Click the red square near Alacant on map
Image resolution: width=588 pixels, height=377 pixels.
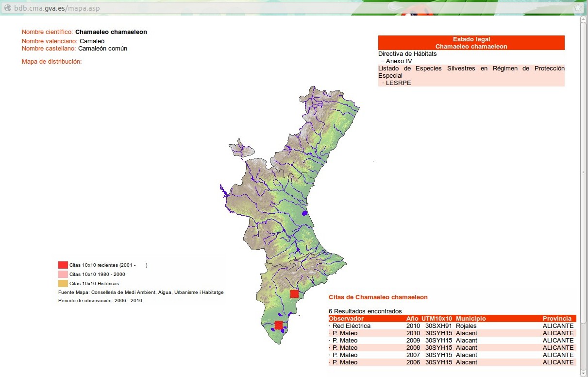pyautogui.click(x=294, y=293)
